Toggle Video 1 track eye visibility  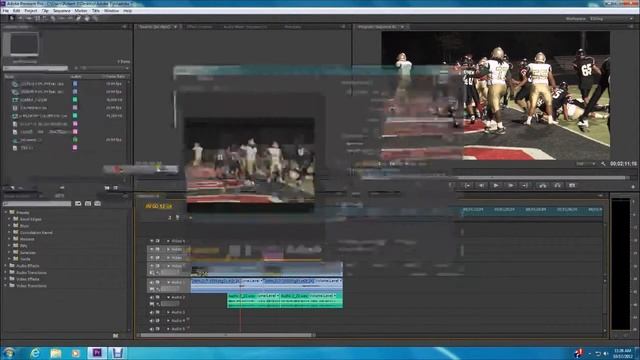pos(151,266)
